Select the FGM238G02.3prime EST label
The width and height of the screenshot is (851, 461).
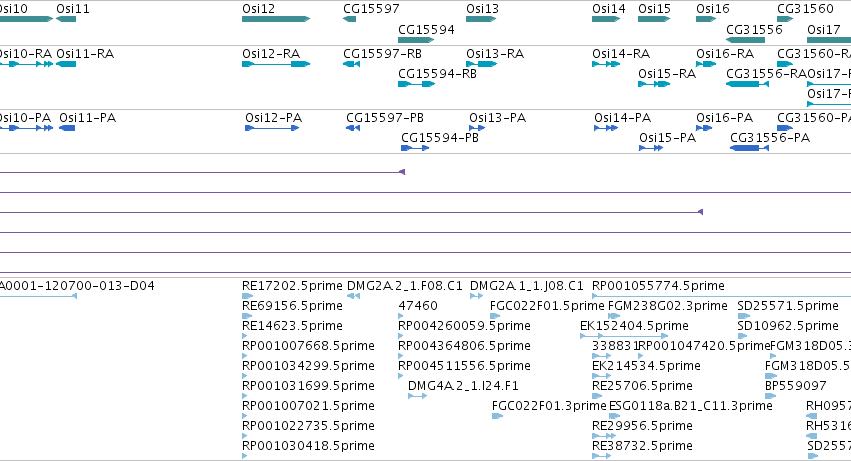pos(668,306)
